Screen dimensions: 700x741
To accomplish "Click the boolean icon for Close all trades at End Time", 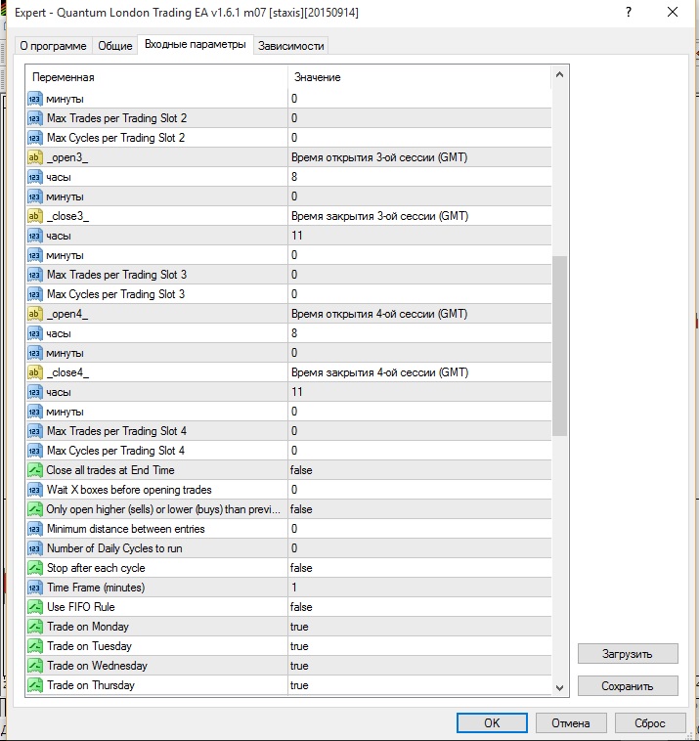I will click(x=35, y=470).
